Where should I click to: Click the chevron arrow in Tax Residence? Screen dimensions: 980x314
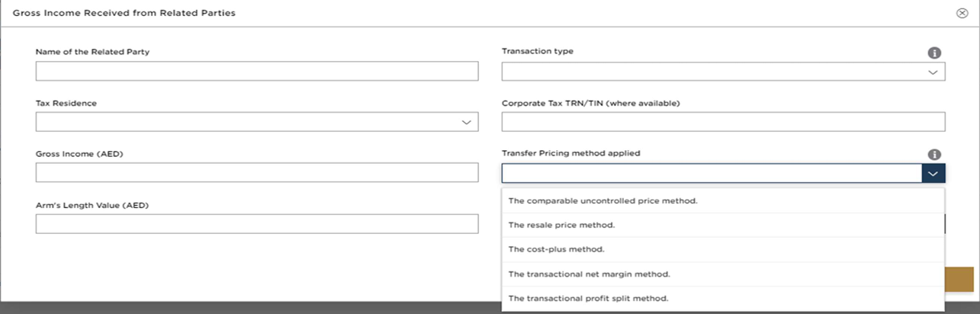pos(466,122)
